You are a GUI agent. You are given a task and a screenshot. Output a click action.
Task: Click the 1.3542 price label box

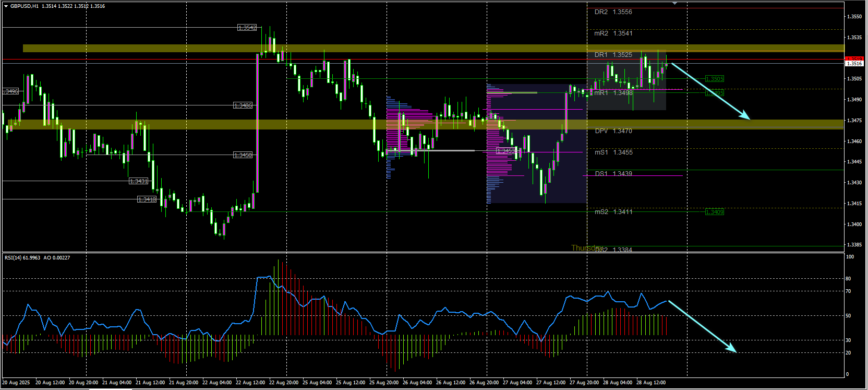click(247, 28)
